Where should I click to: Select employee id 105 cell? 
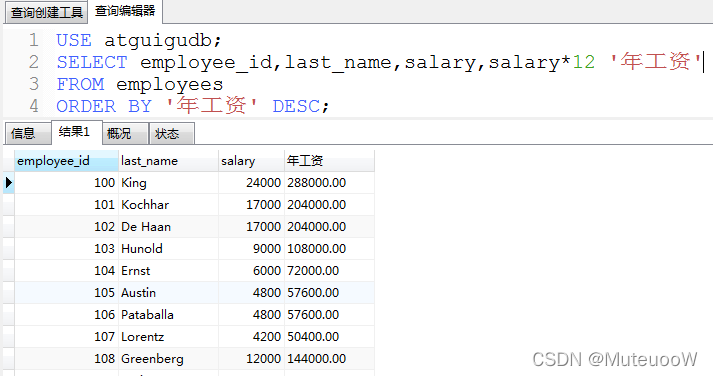tap(66, 292)
